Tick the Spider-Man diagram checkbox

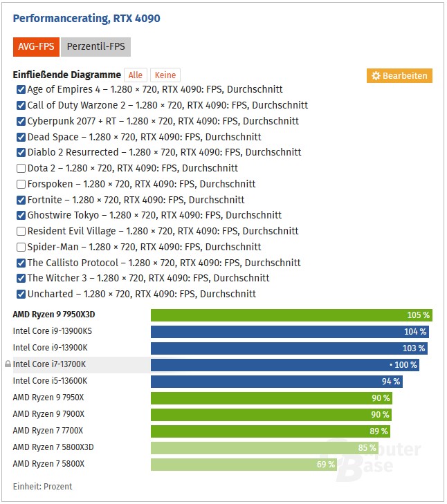tap(21, 247)
